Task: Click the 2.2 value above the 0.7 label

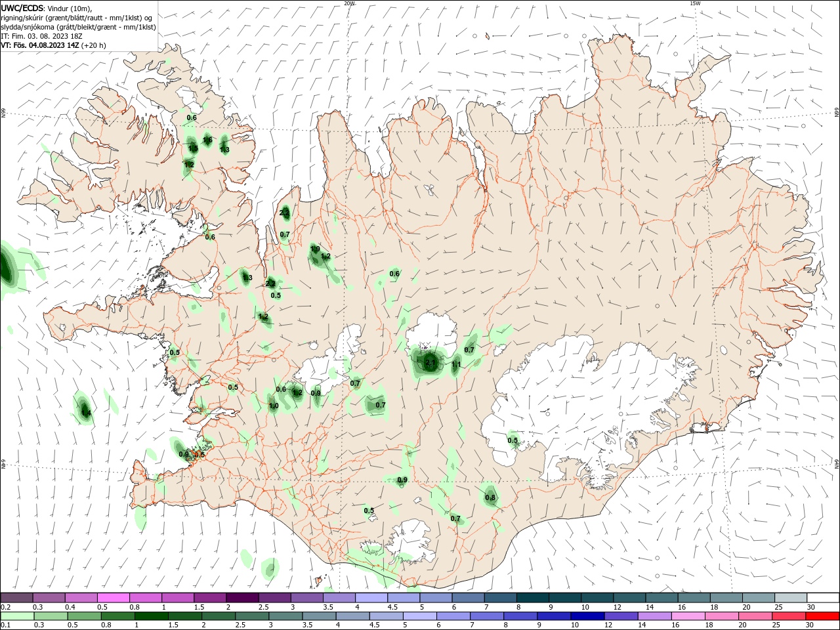Action: 284,213
